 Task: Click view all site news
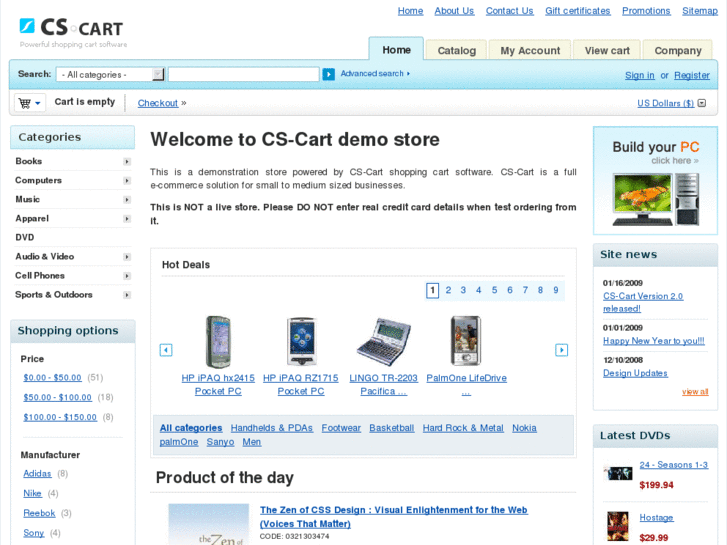pyautogui.click(x=695, y=392)
